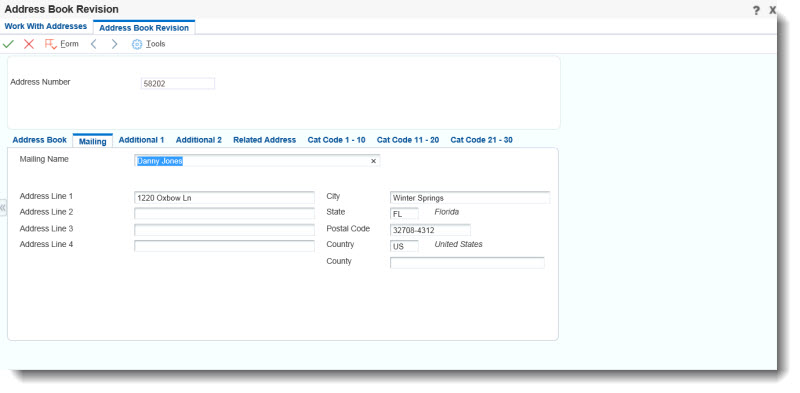This screenshot has height=393, width=800.
Task: Select the Mailing sub-tab
Action: click(92, 141)
